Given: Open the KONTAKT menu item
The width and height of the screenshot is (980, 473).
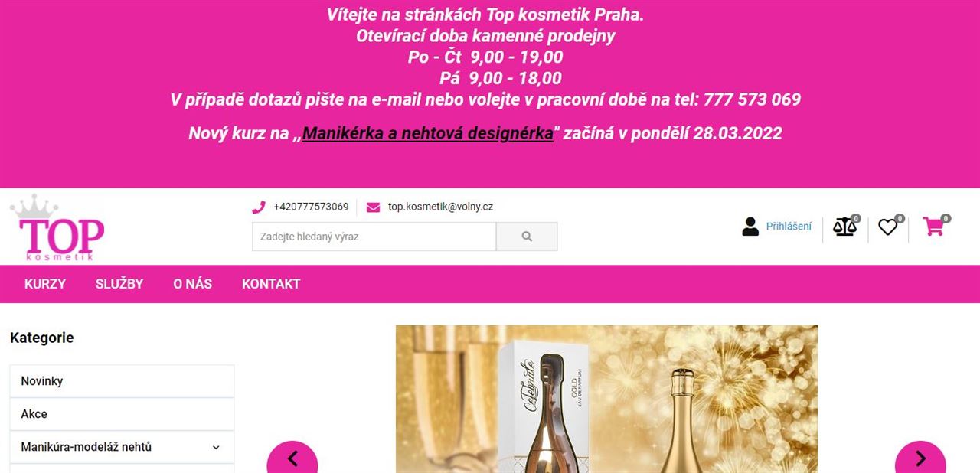Looking at the screenshot, I should (x=271, y=284).
